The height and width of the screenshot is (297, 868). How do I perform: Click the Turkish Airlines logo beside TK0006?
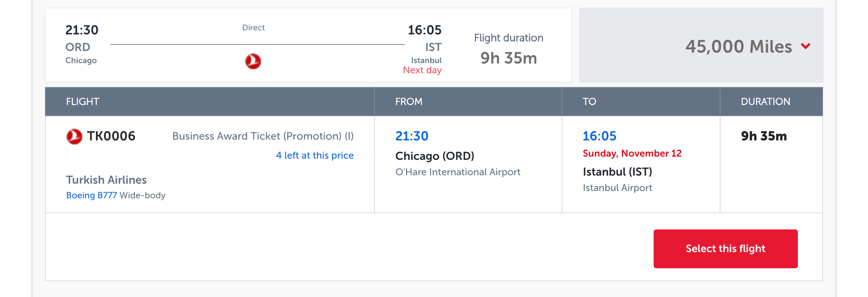(74, 136)
